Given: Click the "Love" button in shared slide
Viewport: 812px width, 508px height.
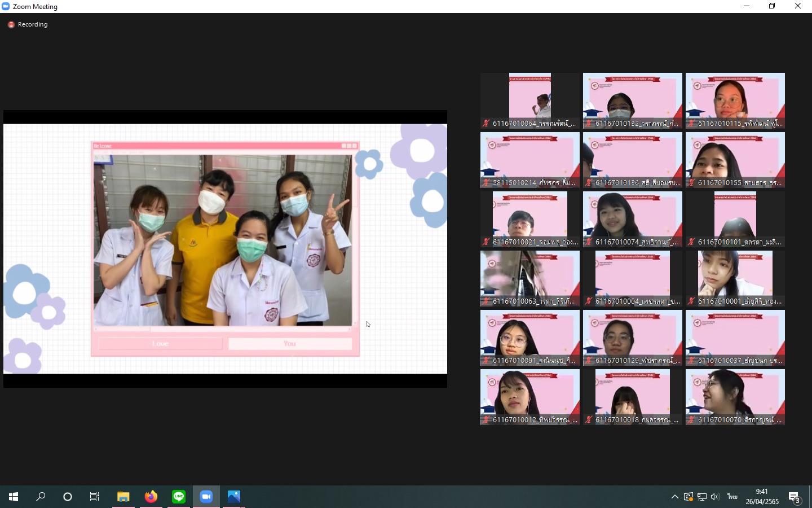Looking at the screenshot, I should (160, 344).
